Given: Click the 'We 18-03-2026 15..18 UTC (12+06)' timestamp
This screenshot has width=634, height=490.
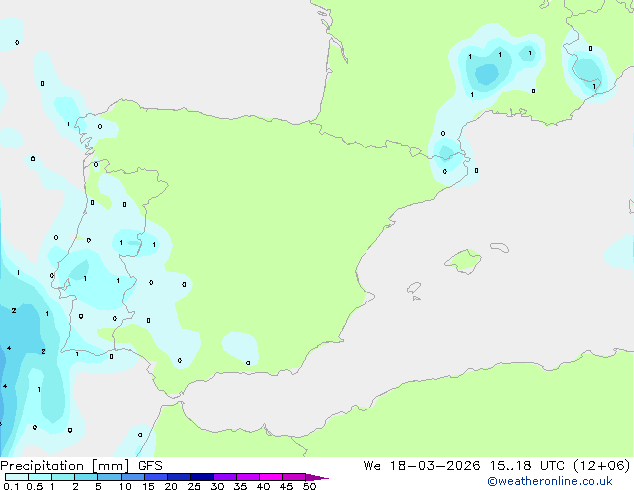Looking at the screenshot, I should coord(497,466).
